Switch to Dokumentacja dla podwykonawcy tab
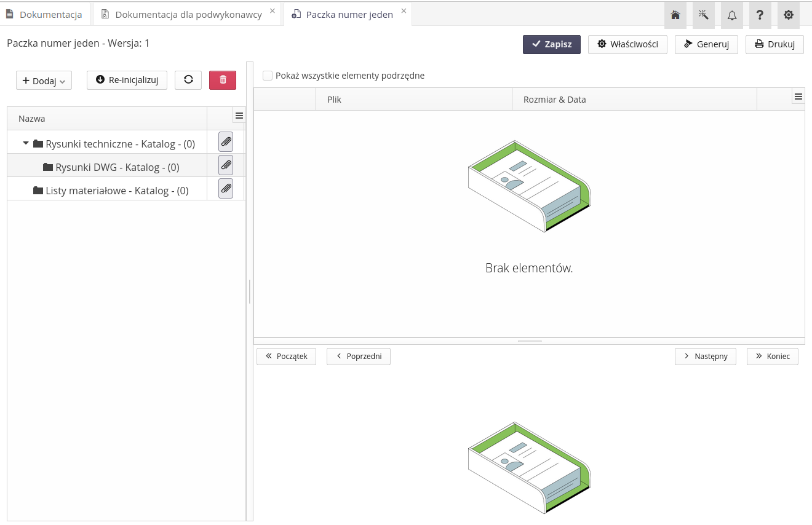The width and height of the screenshot is (812, 525). 181,15
